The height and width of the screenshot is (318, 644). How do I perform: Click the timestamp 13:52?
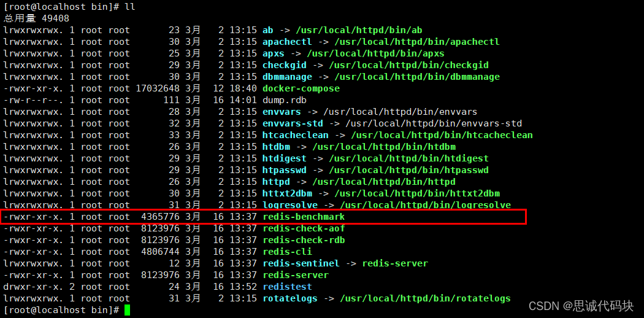(243, 286)
